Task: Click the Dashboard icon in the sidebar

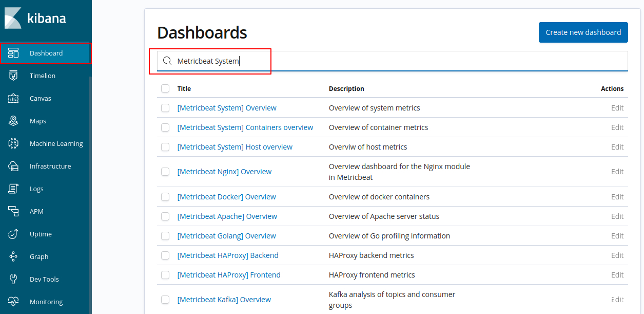Action: pyautogui.click(x=13, y=53)
